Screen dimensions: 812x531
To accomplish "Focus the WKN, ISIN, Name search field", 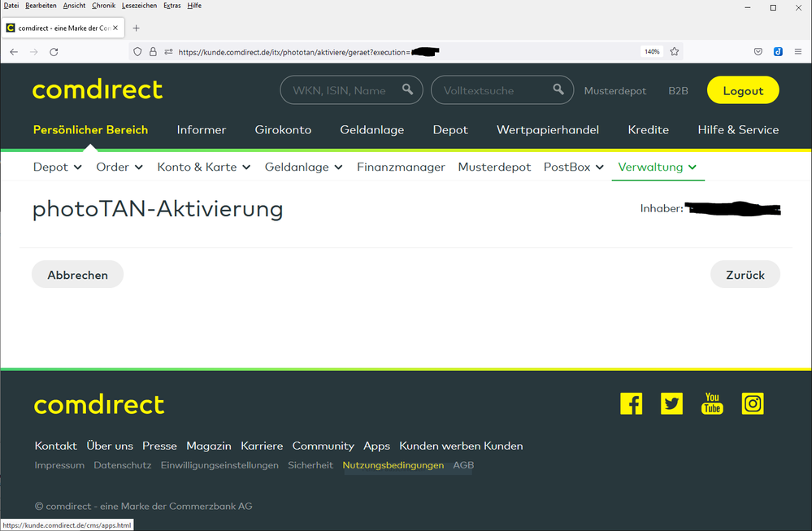I will pos(340,90).
